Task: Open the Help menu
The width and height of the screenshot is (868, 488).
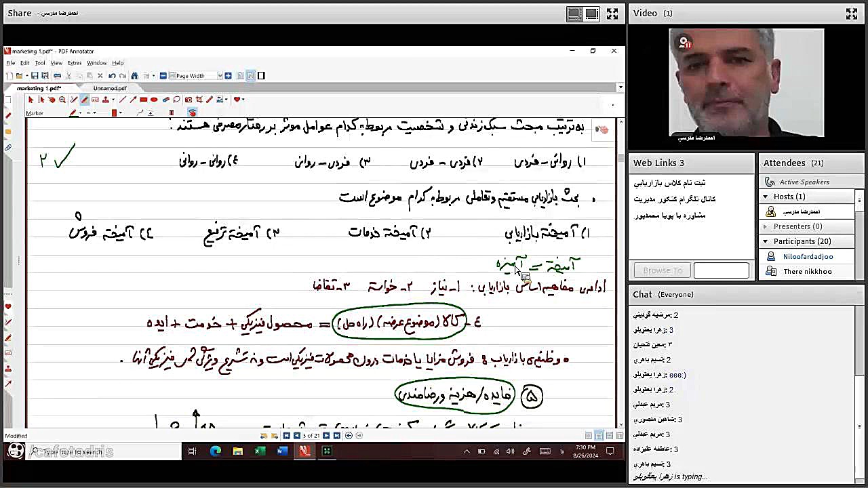Action: (x=118, y=63)
